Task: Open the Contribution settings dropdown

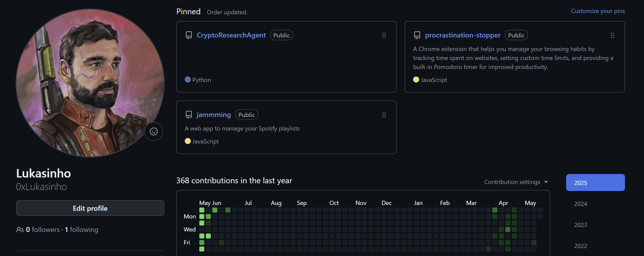Action: click(x=516, y=182)
